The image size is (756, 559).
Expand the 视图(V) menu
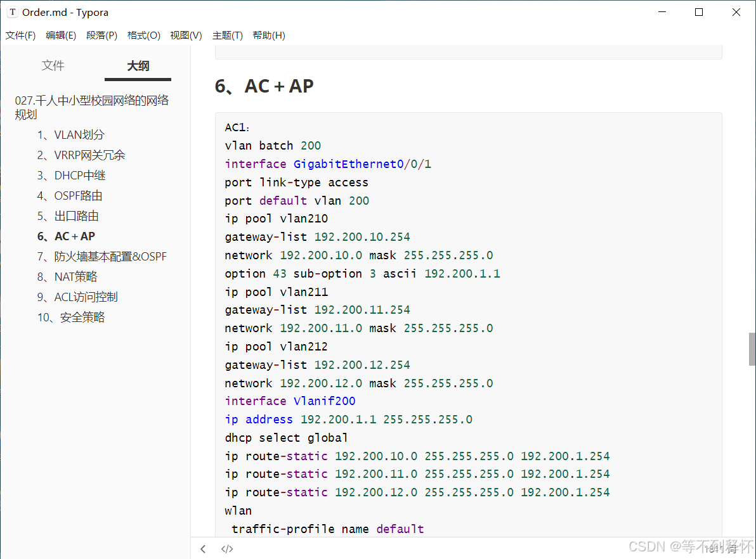(186, 35)
